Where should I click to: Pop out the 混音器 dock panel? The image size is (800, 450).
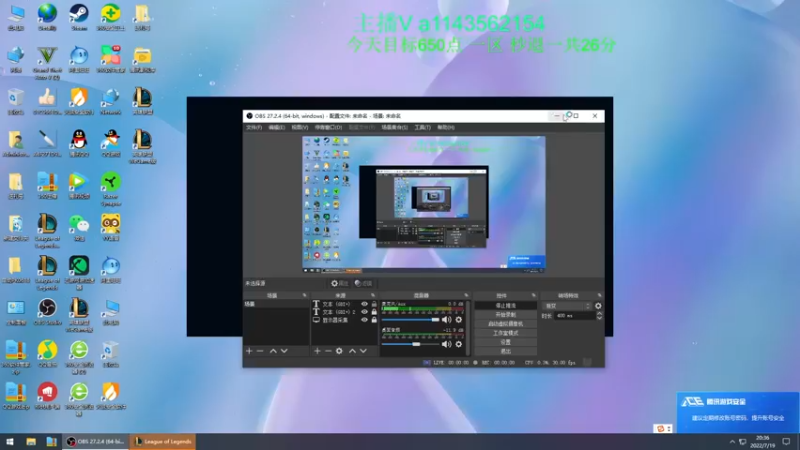(466, 295)
